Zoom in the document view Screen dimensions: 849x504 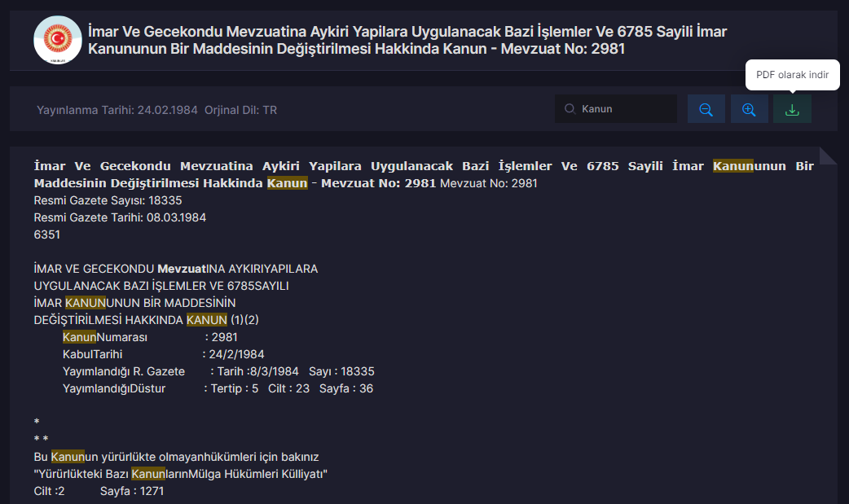coord(749,109)
